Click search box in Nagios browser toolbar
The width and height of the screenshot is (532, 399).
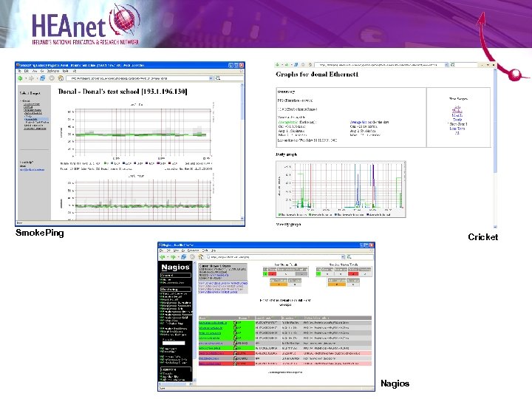point(360,257)
